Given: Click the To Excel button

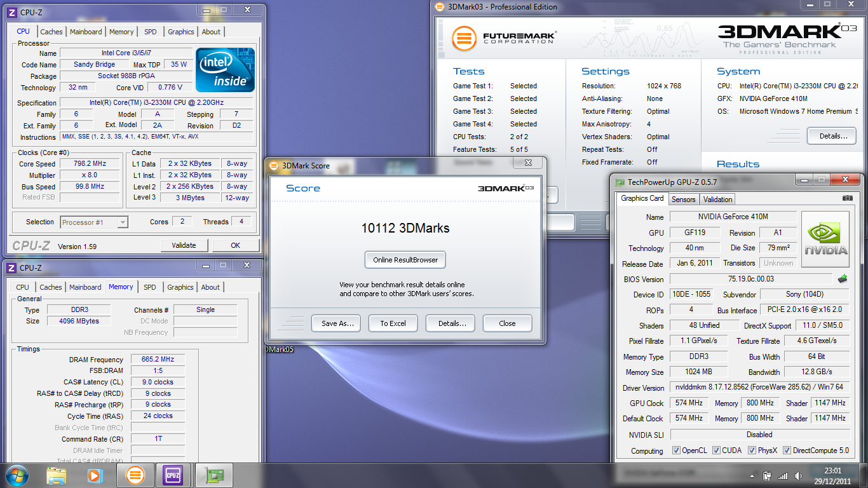Looking at the screenshot, I should pyautogui.click(x=393, y=323).
